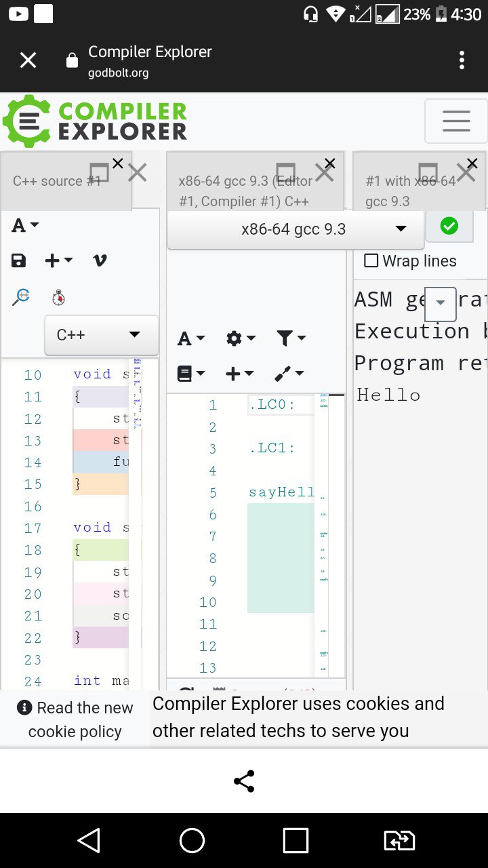Open the Quick-bench stopwatch tool
The image size is (488, 868).
58,297
